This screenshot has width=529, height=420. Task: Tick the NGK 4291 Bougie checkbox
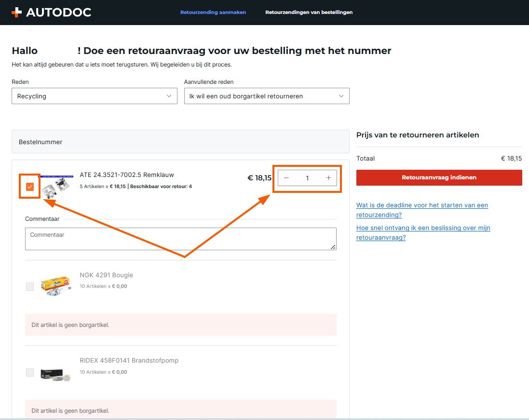30,286
